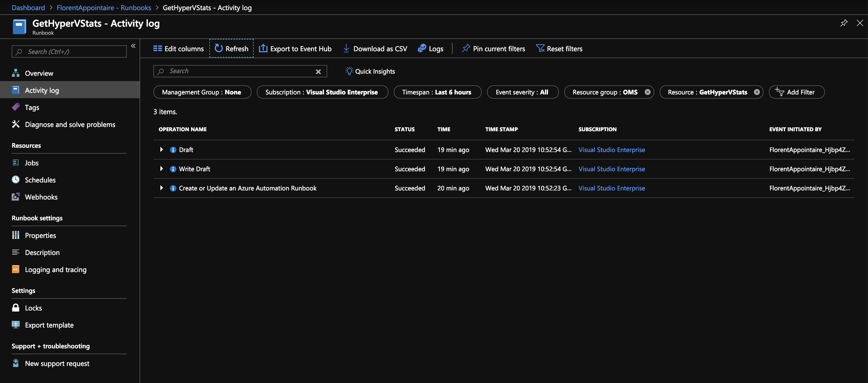The image size is (868, 383).
Task: Collapse the sidebar with double-chevron icon
Action: tap(133, 46)
